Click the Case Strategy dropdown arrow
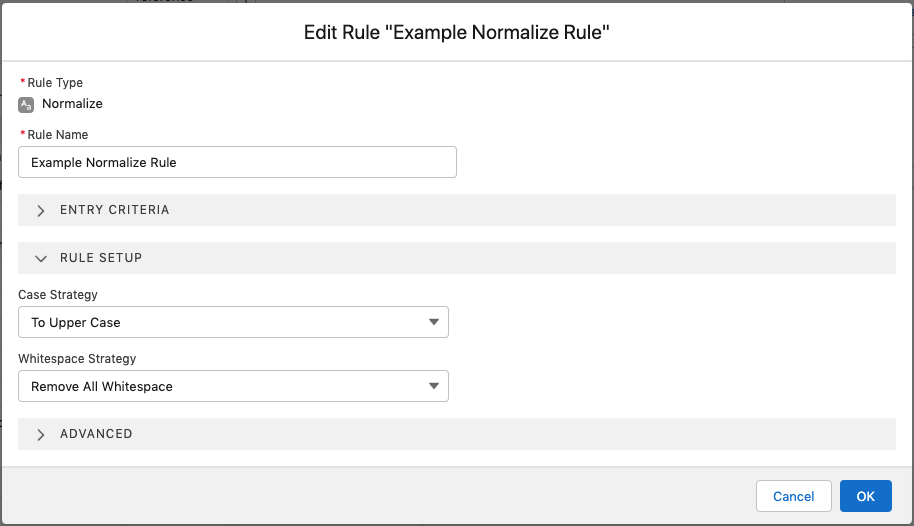Screen dimensions: 914x526 coord(433,322)
